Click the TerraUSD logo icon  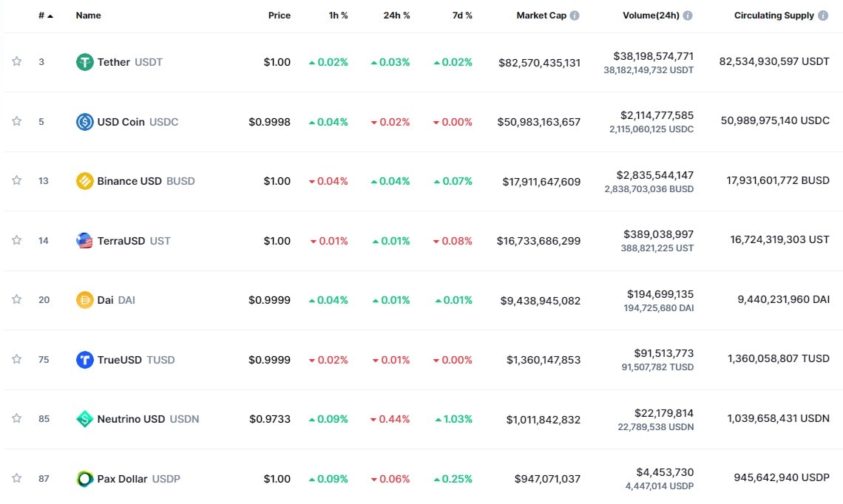(85, 241)
